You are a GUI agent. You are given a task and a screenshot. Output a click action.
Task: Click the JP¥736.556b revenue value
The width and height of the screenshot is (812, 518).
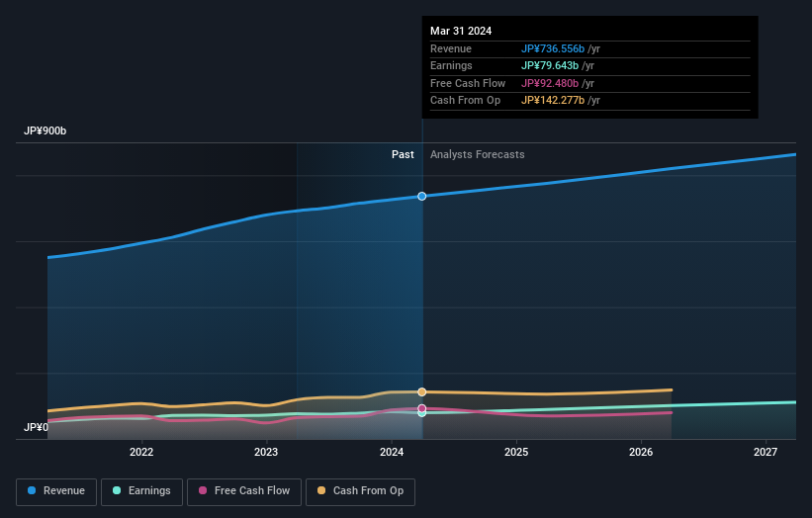click(553, 48)
